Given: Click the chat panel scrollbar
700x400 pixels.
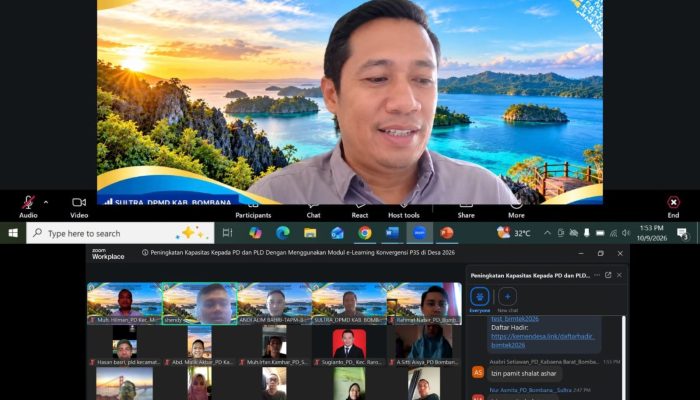Looking at the screenshot, I should (624, 357).
